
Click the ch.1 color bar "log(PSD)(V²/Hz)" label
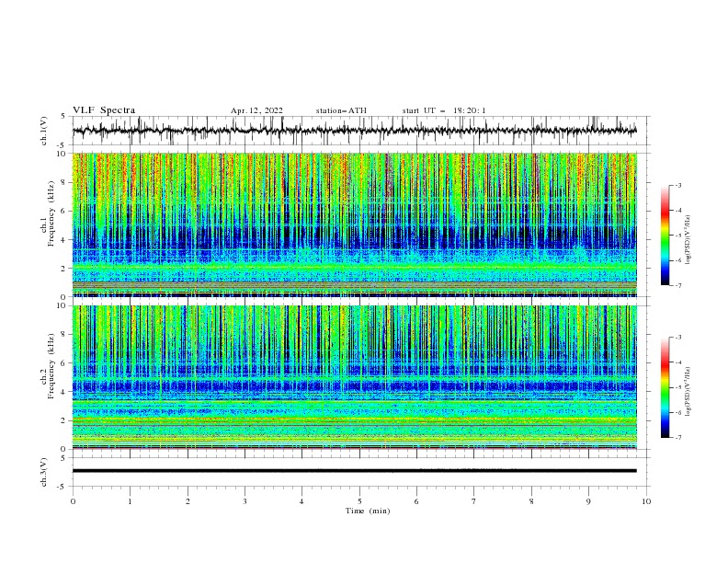(x=688, y=240)
